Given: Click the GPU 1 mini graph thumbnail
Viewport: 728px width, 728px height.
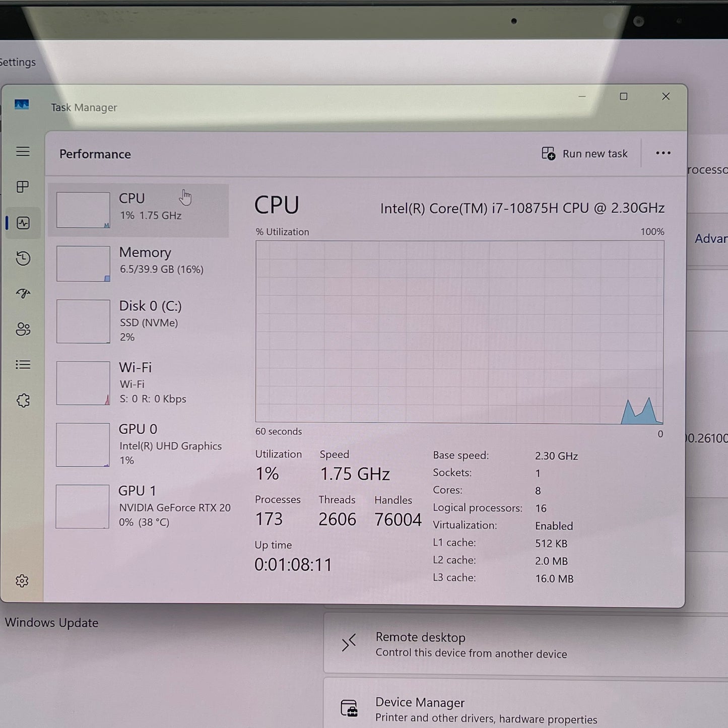Looking at the screenshot, I should pyautogui.click(x=82, y=506).
